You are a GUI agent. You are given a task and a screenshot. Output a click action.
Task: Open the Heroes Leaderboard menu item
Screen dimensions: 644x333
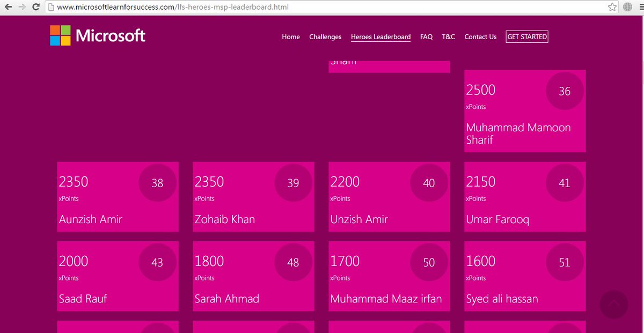pos(381,37)
